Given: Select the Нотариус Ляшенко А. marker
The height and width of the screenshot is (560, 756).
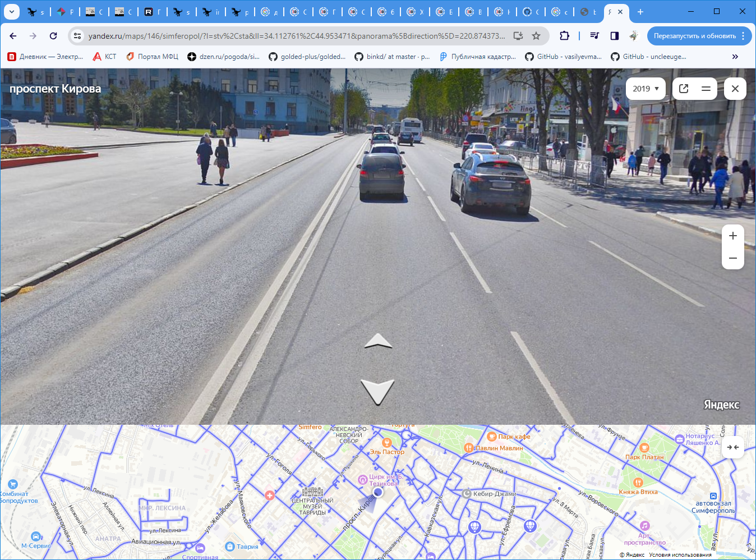Looking at the screenshot, I should [680, 438].
